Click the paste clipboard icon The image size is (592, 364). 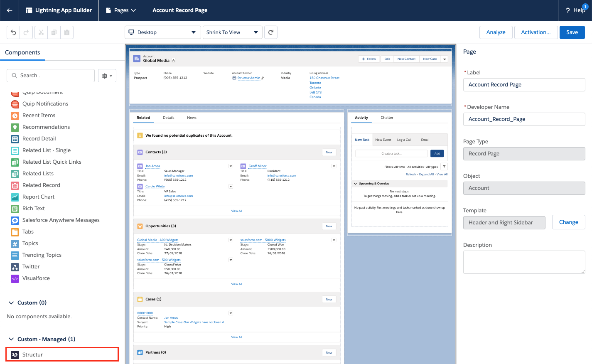point(67,32)
